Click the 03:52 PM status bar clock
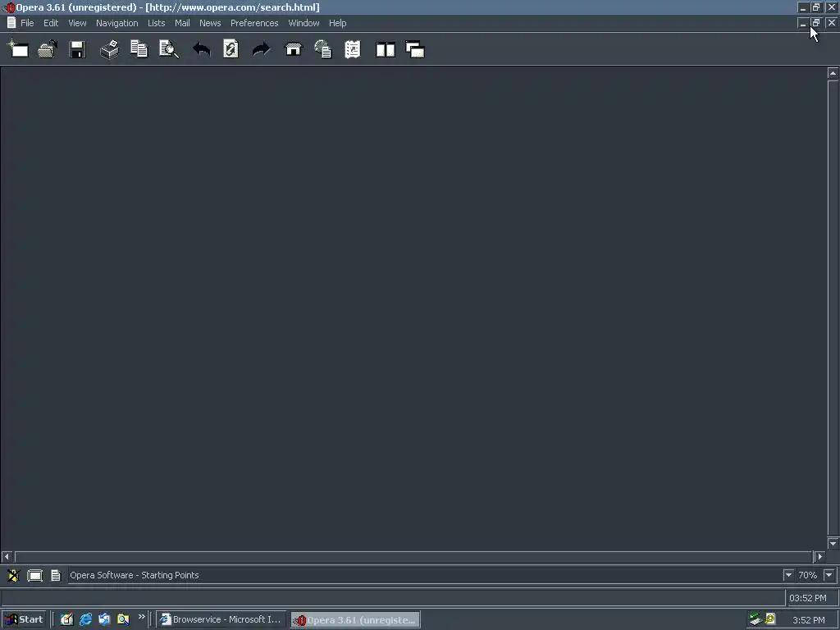The image size is (840, 630). 808,598
